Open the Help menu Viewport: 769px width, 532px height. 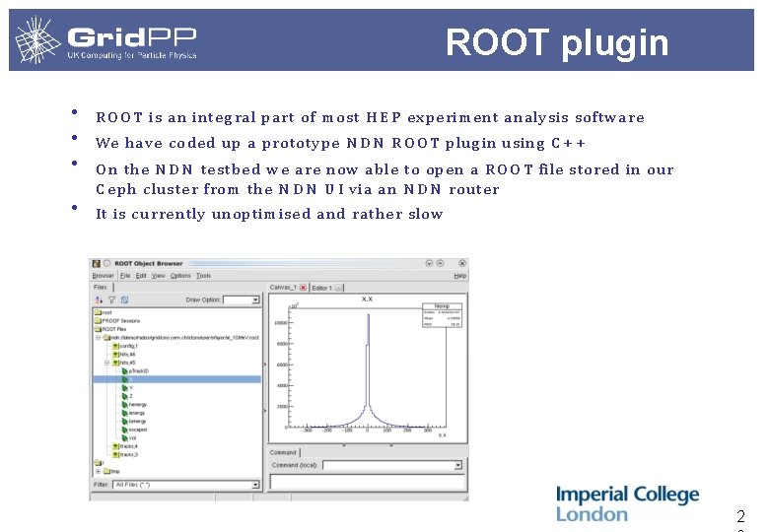460,276
